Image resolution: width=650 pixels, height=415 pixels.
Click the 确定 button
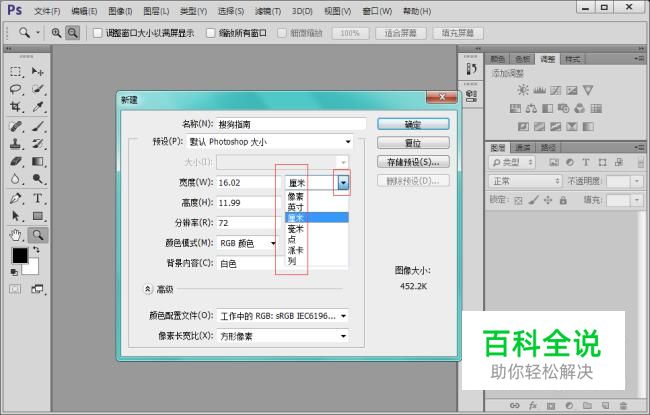[413, 124]
